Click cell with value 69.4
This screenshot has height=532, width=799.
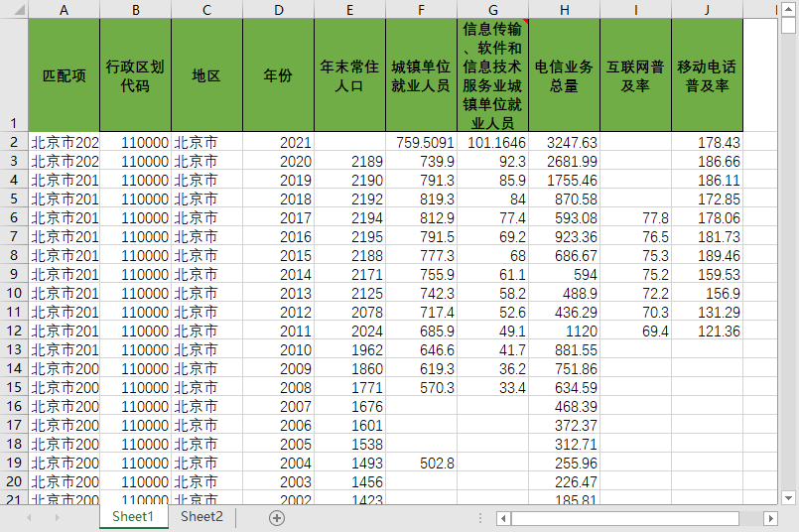[x=635, y=331]
